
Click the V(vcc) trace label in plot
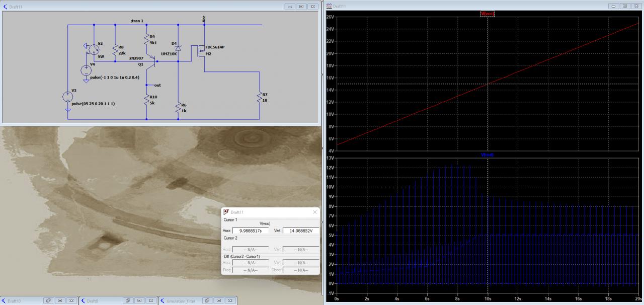[x=488, y=14]
